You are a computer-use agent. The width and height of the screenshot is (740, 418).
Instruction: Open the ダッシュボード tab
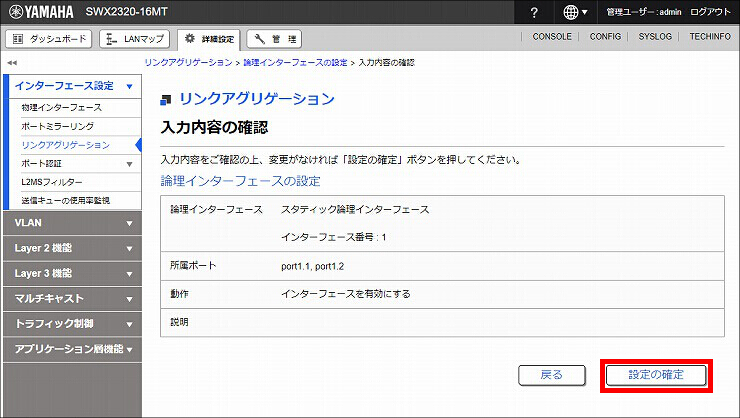tap(49, 39)
